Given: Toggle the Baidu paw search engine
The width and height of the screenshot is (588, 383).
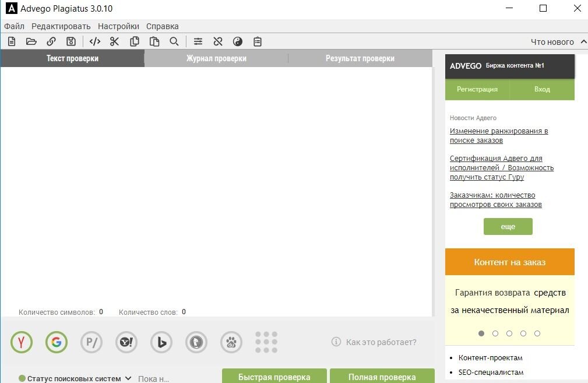Looking at the screenshot, I should [x=231, y=342].
